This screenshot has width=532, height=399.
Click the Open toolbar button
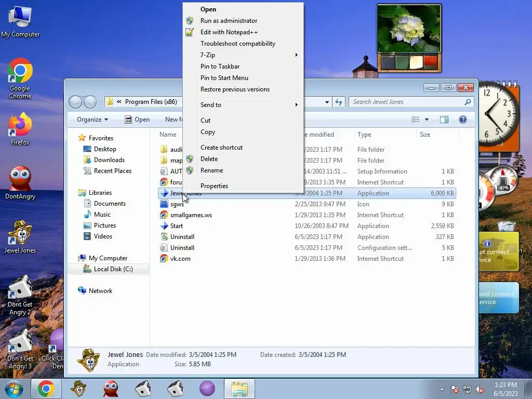[137, 119]
